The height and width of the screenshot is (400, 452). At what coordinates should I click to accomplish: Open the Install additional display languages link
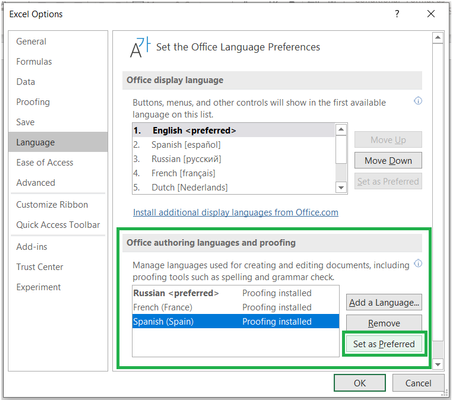tap(236, 212)
